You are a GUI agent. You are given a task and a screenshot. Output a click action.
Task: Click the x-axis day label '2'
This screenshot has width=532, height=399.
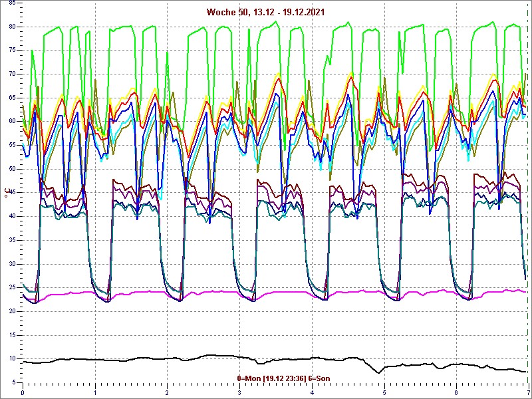pyautogui.click(x=168, y=393)
